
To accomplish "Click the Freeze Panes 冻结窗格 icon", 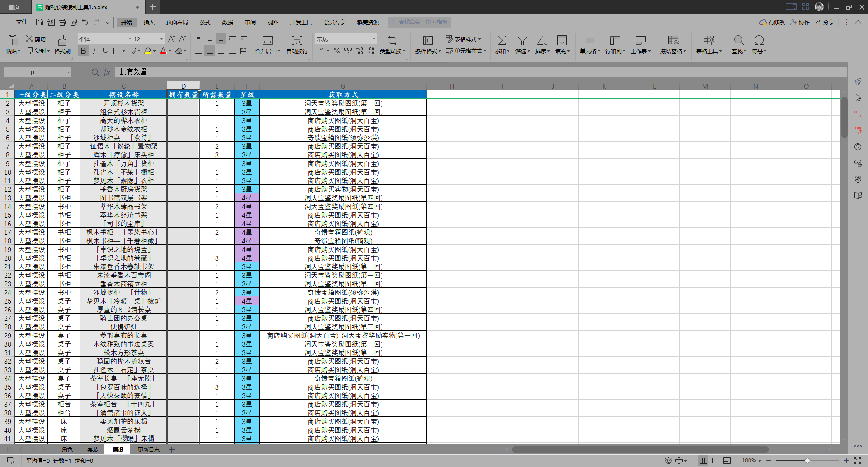I will pos(673,40).
